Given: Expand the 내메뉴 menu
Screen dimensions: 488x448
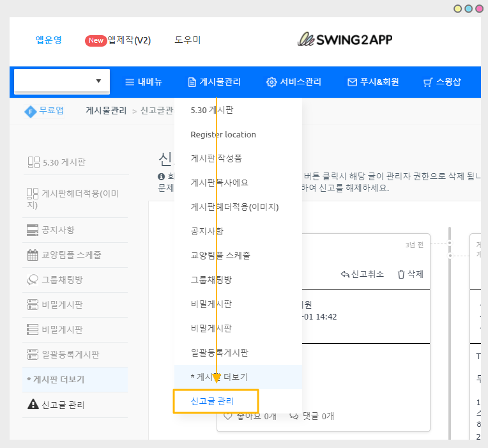Looking at the screenshot, I should (x=144, y=82).
